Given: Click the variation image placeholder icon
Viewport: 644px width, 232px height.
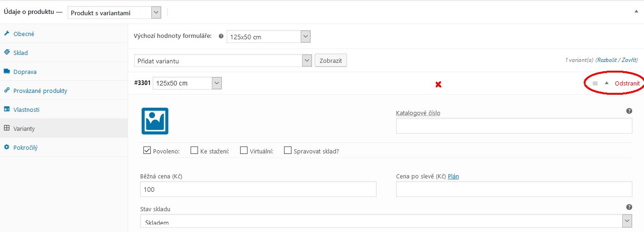Looking at the screenshot, I should point(155,121).
